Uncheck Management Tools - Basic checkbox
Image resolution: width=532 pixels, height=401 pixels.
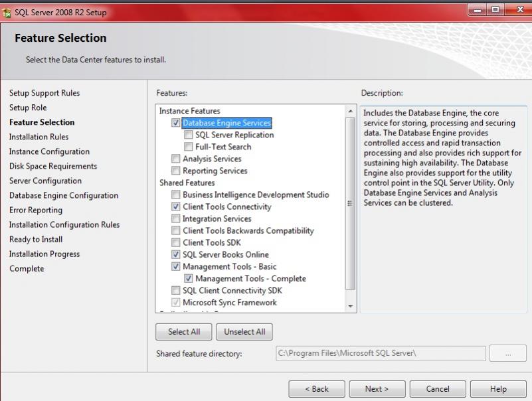pos(175,267)
